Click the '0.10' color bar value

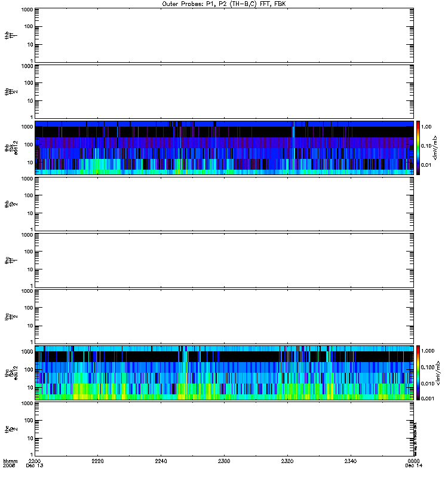coord(426,146)
